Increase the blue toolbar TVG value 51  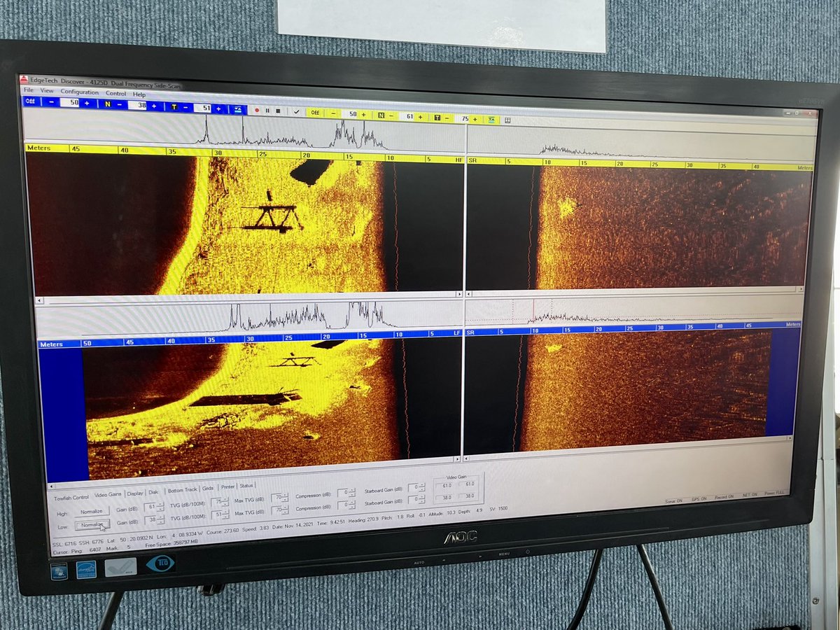218,108
